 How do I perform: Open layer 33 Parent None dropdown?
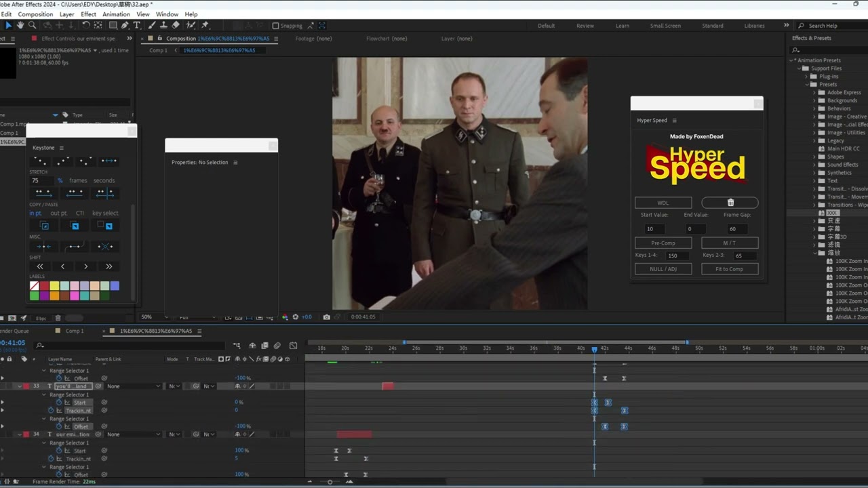(134, 386)
